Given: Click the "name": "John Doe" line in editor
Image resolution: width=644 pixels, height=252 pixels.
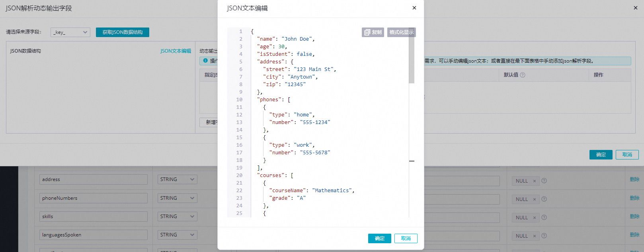Looking at the screenshot, I should 286,39.
